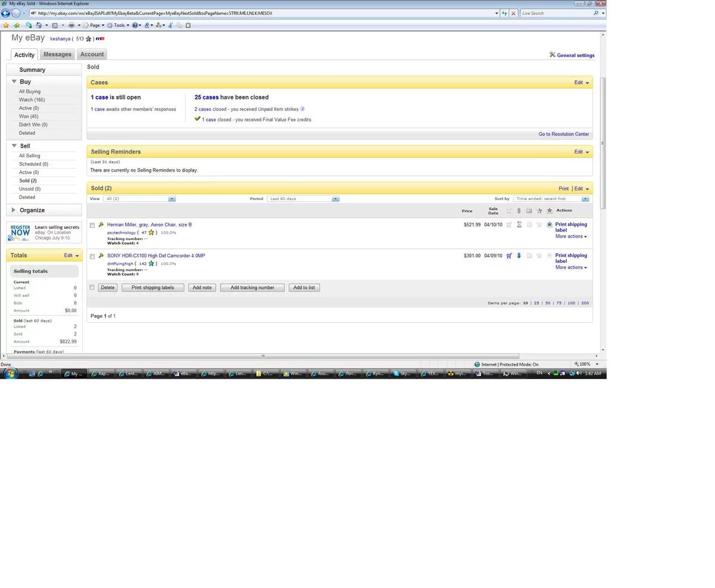715x588 pixels.
Task: Click the Add tracking number button
Action: (x=252, y=288)
